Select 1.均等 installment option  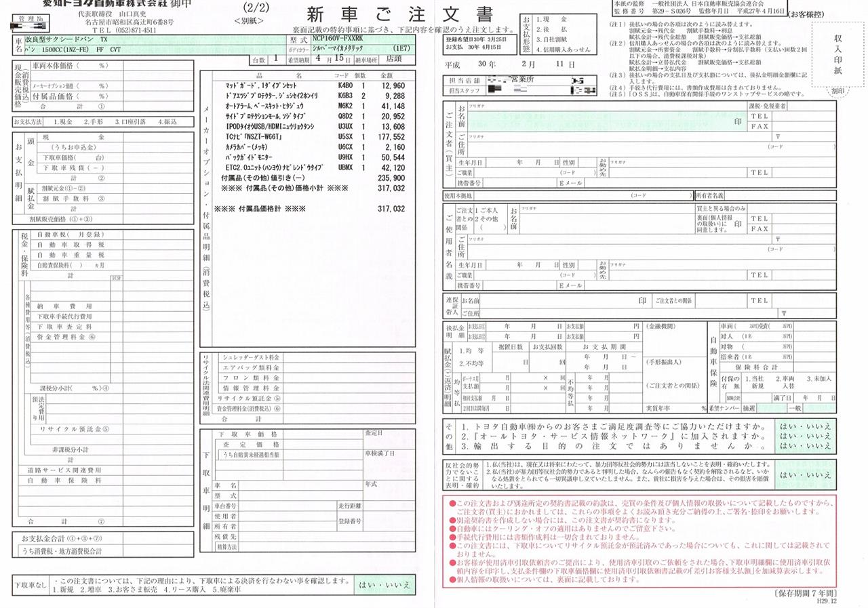(471, 351)
